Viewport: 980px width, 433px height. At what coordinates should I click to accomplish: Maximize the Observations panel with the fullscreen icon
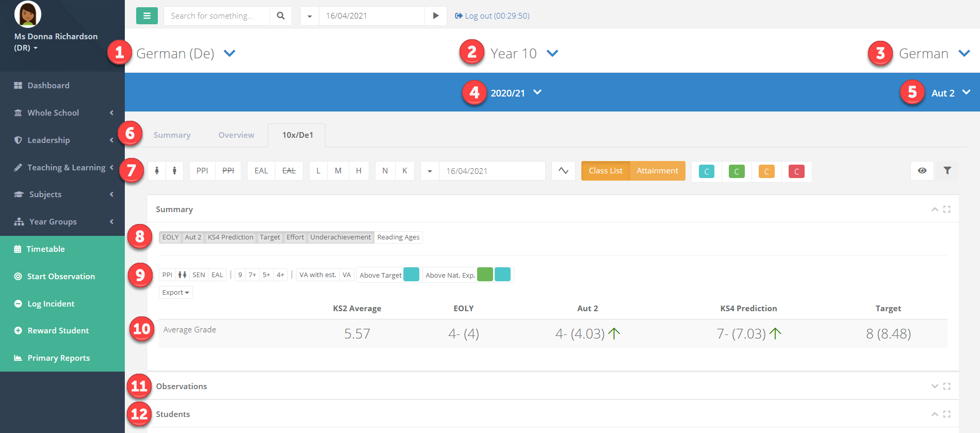947,386
